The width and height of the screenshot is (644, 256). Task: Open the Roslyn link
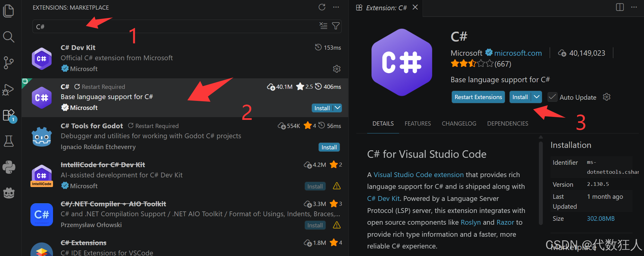click(470, 222)
